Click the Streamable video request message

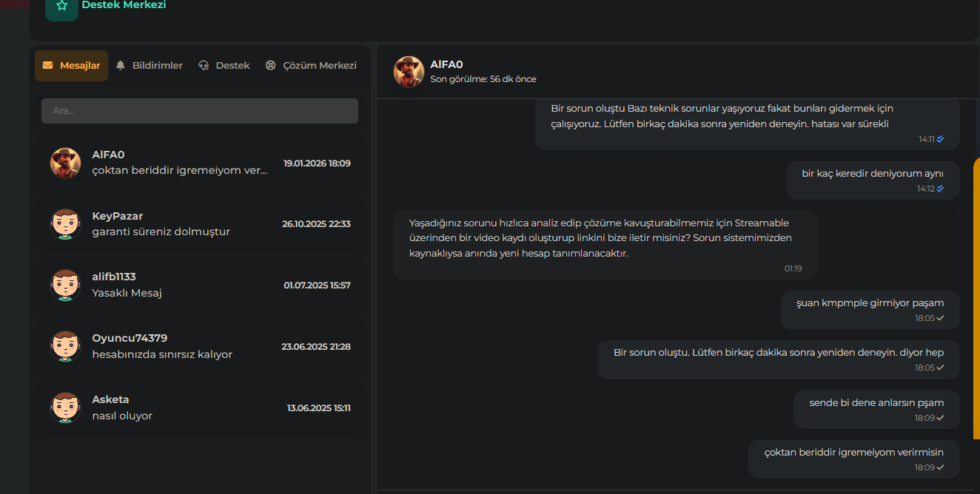(605, 246)
